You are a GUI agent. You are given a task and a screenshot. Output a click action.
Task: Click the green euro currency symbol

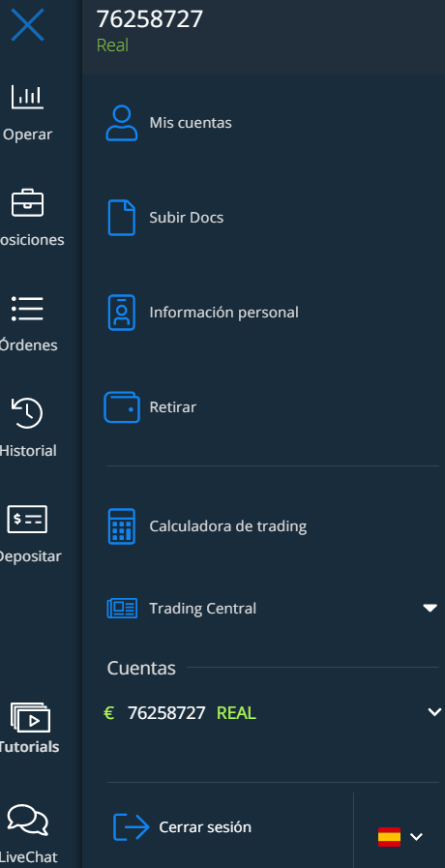pos(109,713)
